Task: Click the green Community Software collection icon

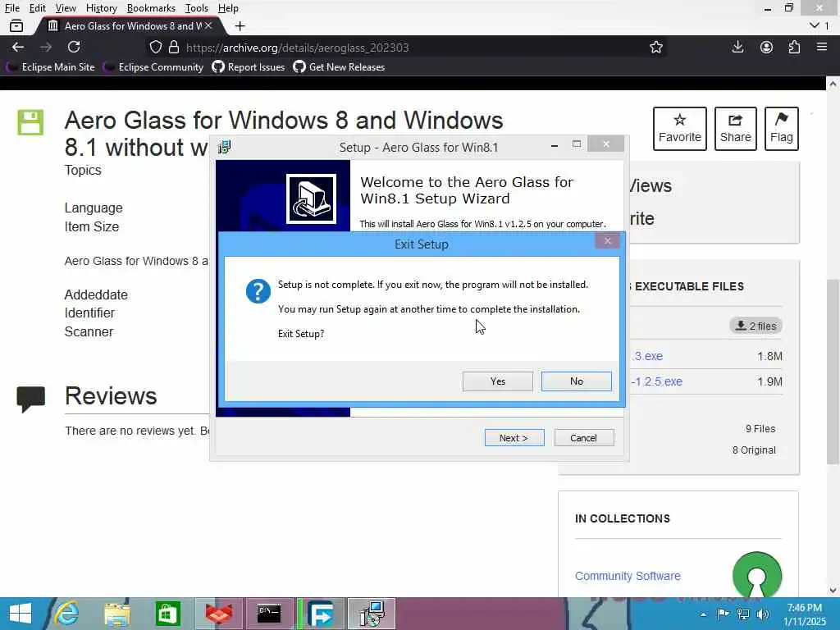Action: pyautogui.click(x=756, y=575)
